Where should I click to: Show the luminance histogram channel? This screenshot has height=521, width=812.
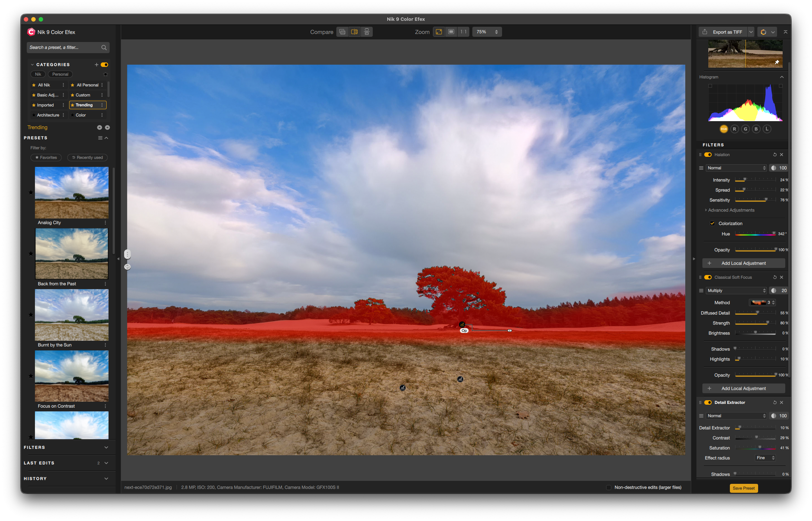click(x=767, y=129)
